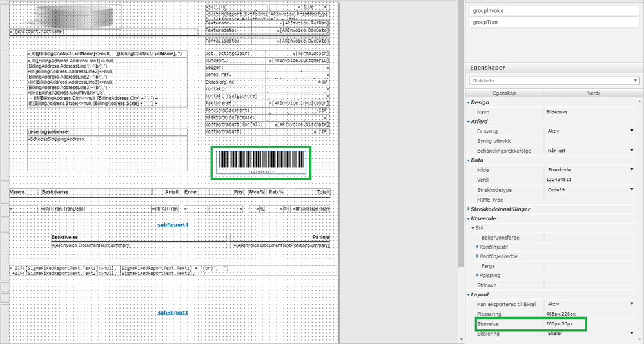This screenshot has height=344, width=644.
Task: Select the Kontantrabatt forfall label
Action: 235,124
